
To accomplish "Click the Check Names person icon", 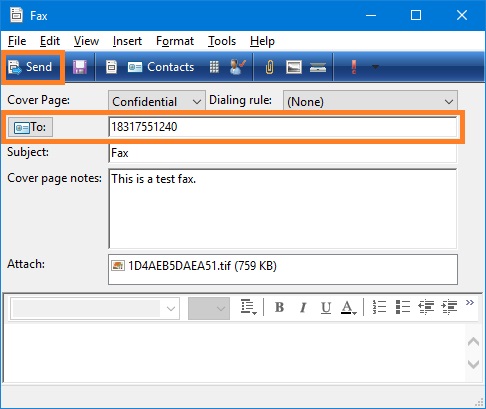I will [238, 67].
